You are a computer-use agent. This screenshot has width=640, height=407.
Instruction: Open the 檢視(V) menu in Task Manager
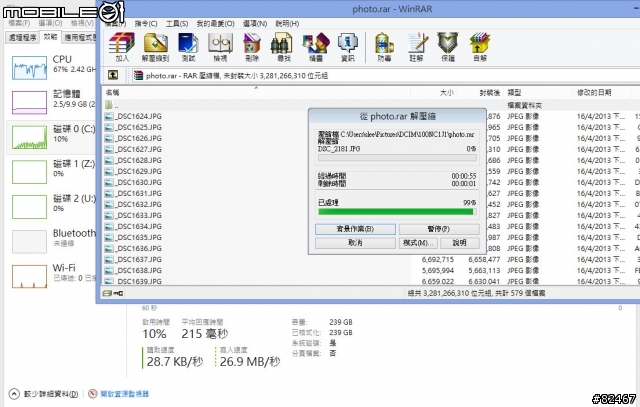pos(82,23)
